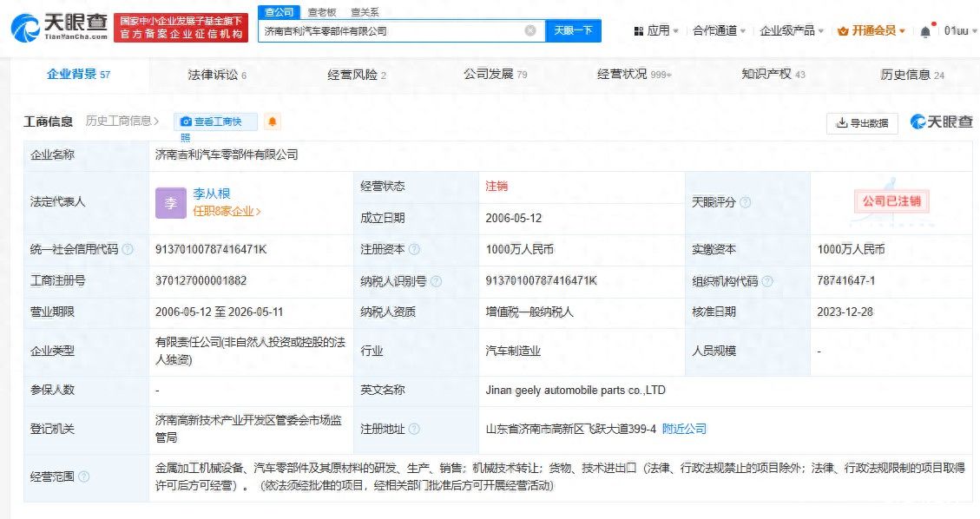
Task: Show help icon beside 经营范围
Action: pos(83,476)
